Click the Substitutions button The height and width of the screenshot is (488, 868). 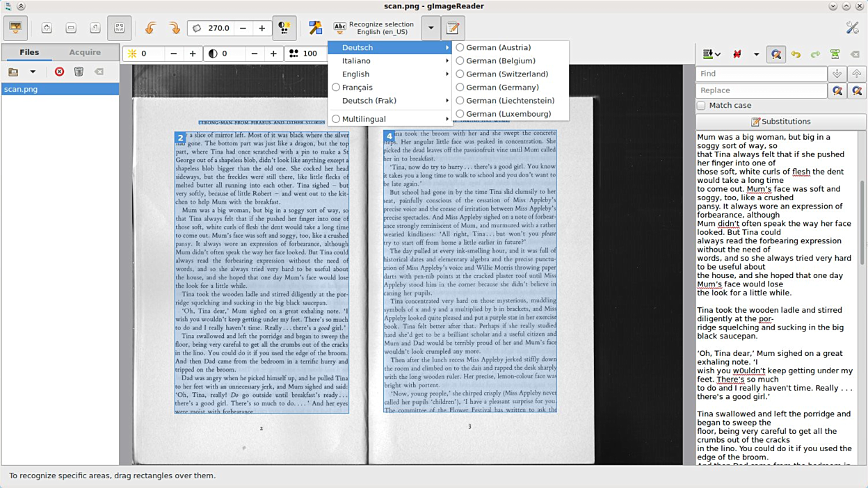pyautogui.click(x=780, y=122)
